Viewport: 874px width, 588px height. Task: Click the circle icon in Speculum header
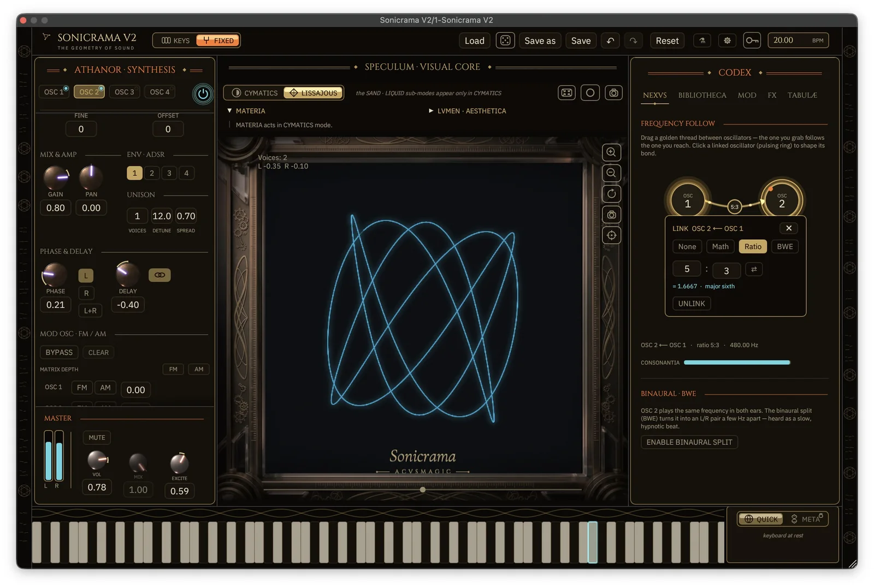[590, 93]
